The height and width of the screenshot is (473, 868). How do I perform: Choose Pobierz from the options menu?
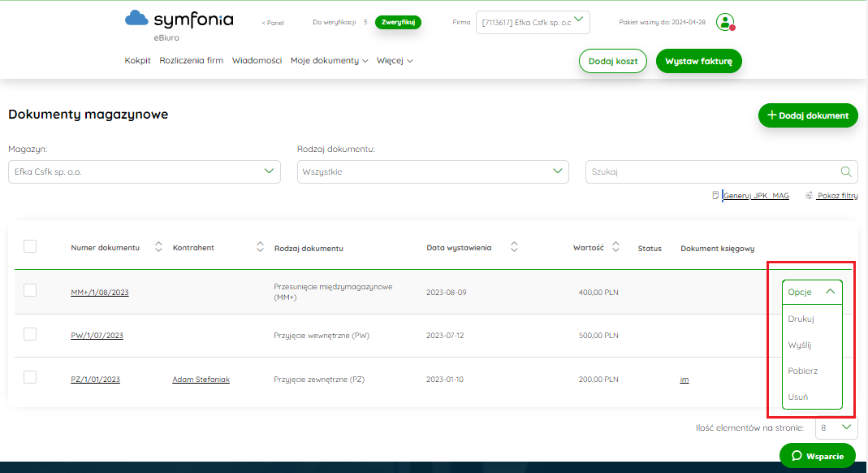pos(803,371)
